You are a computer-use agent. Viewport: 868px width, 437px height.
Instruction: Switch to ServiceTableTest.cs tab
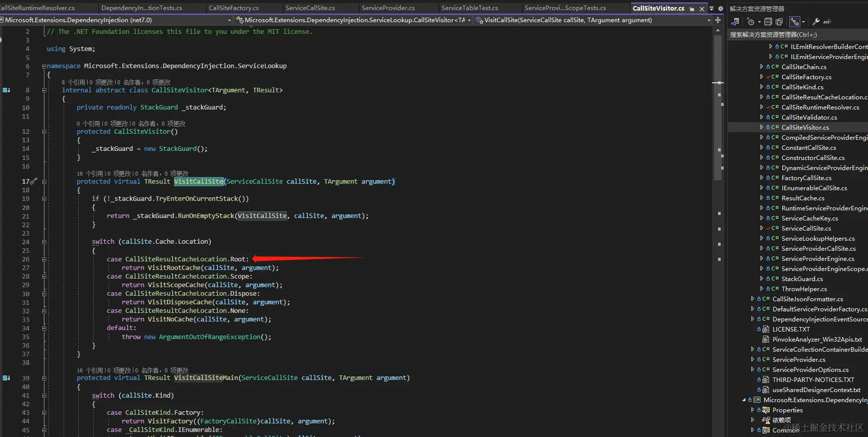point(469,8)
